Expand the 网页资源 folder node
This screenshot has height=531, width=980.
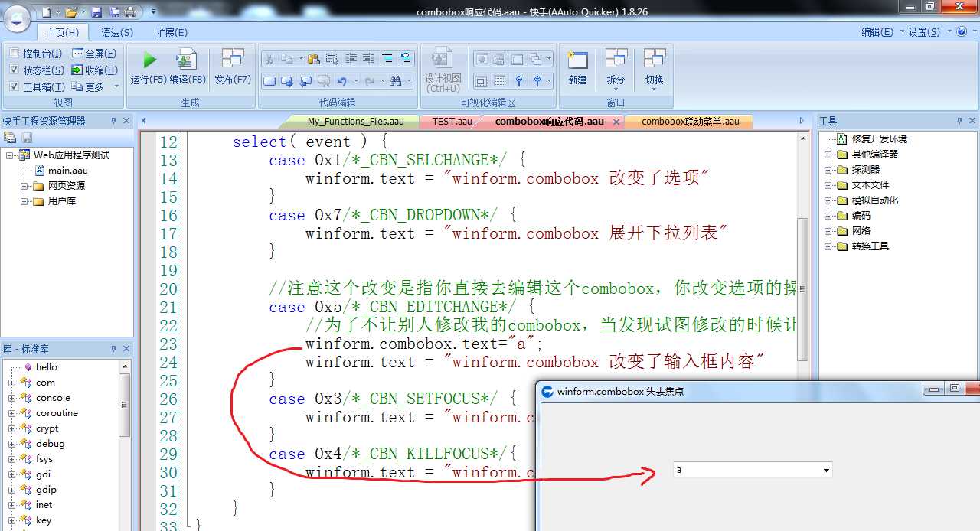(x=24, y=186)
